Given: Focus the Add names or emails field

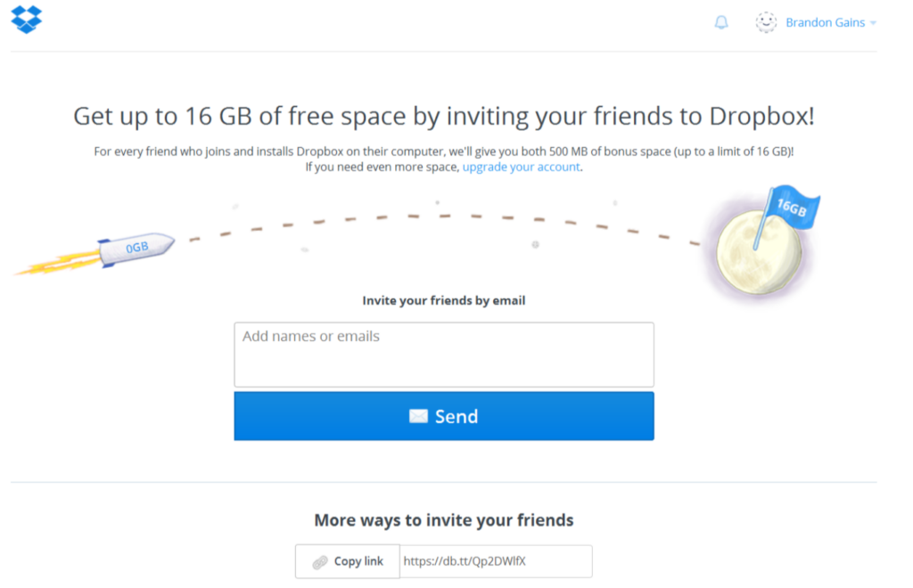Looking at the screenshot, I should pos(444,355).
